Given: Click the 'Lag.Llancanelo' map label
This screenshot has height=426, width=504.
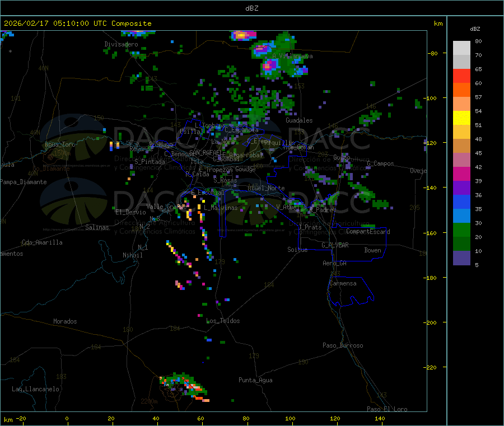Looking at the screenshot, I should coord(36,389).
